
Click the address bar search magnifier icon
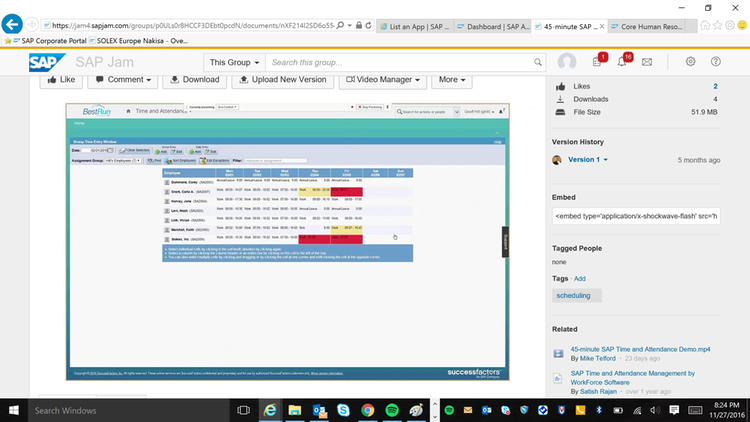340,25
